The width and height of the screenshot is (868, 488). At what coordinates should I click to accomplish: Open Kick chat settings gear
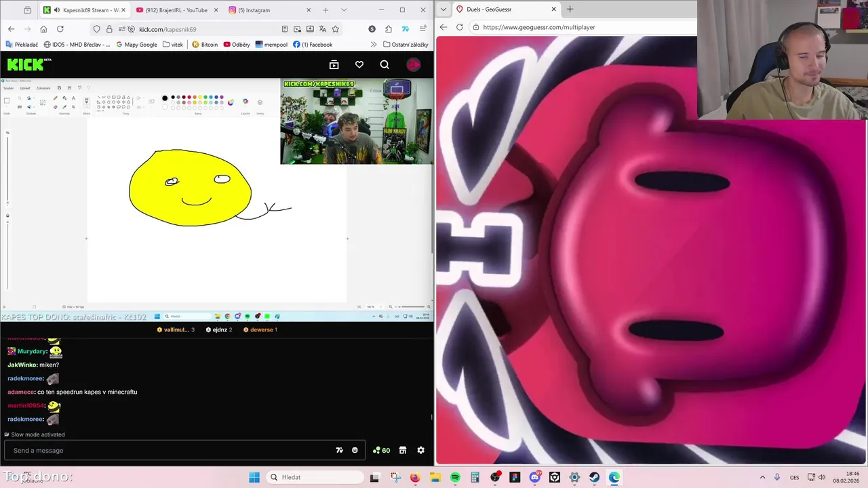coord(420,450)
